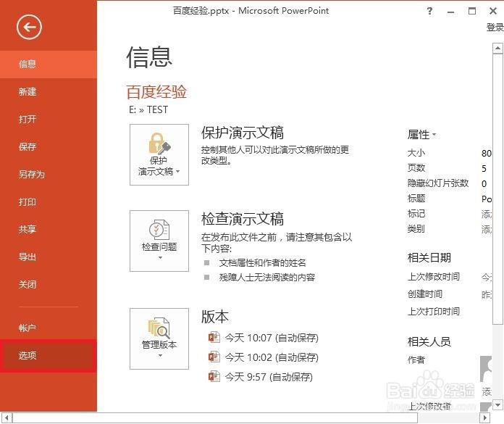This screenshot has height=424, width=504.
Task: Expand the 属性 properties dropdown
Action: (421, 135)
